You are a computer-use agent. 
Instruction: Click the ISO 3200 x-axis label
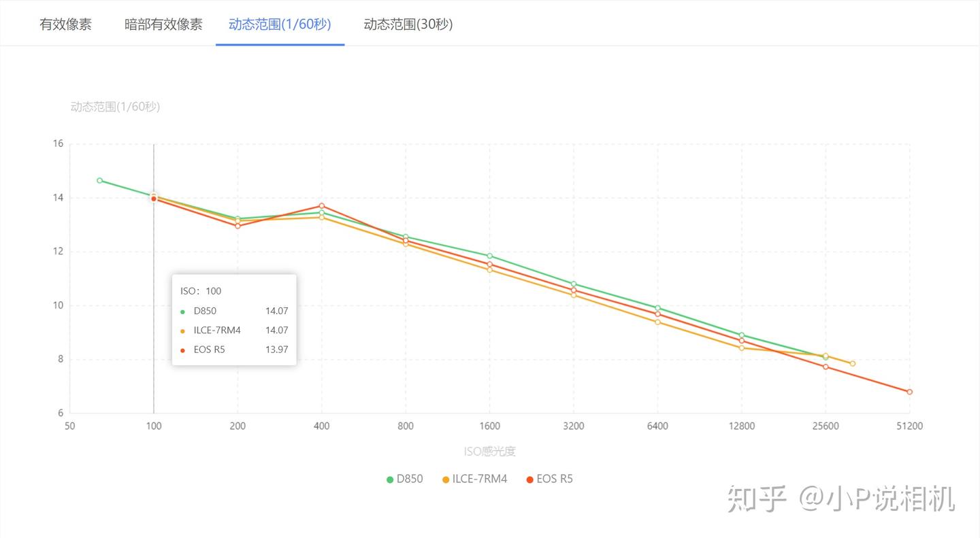(574, 426)
